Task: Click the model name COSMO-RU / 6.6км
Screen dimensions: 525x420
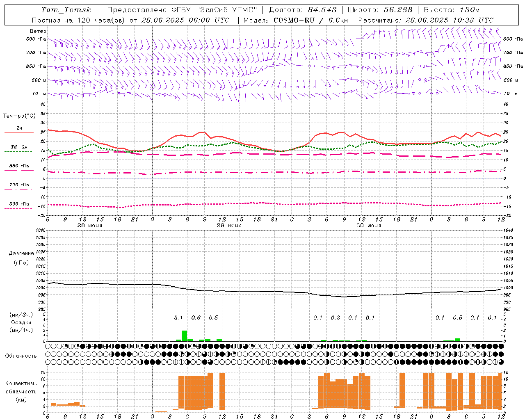Action: [x=310, y=20]
